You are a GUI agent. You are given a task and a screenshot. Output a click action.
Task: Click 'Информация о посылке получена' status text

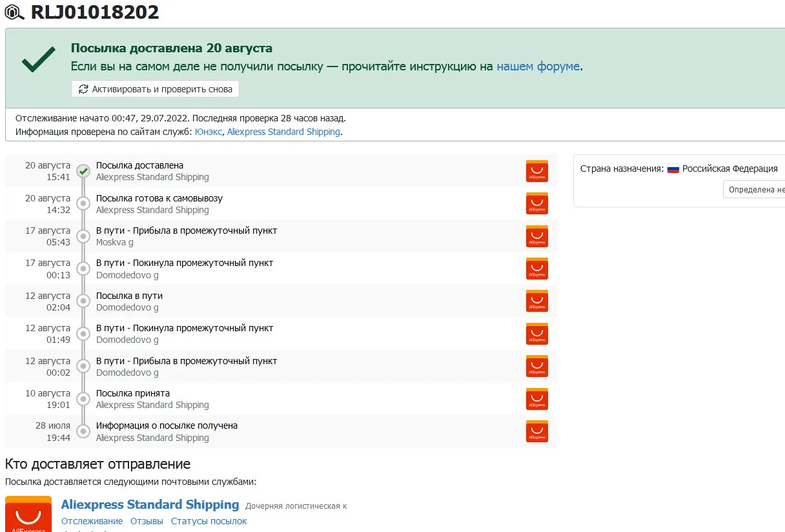pos(167,425)
